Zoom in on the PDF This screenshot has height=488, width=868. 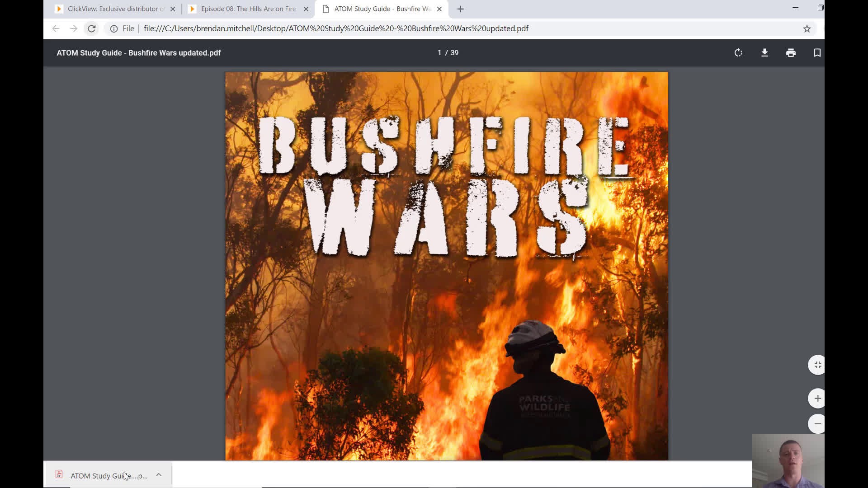[817, 398]
